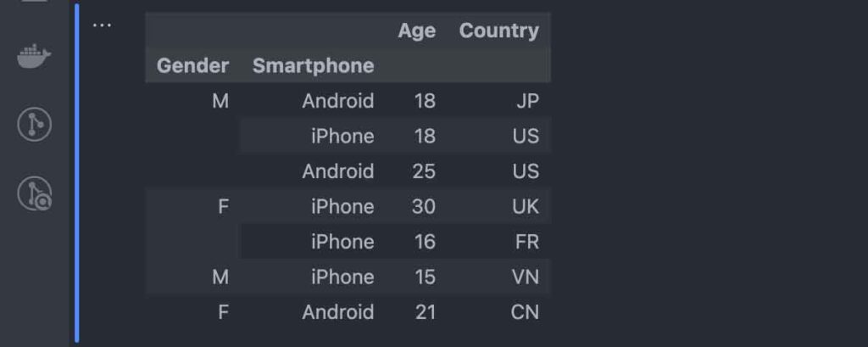This screenshot has width=868, height=347.
Task: Click the Gender index header
Action: click(x=192, y=65)
